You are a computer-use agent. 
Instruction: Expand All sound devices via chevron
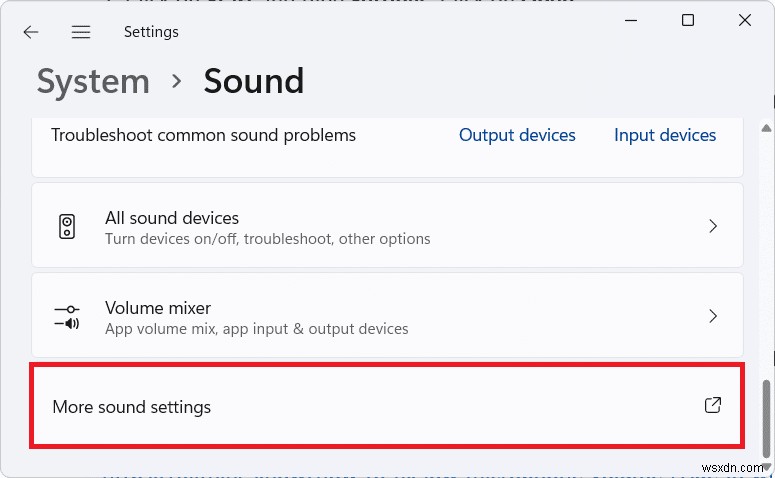point(713,227)
